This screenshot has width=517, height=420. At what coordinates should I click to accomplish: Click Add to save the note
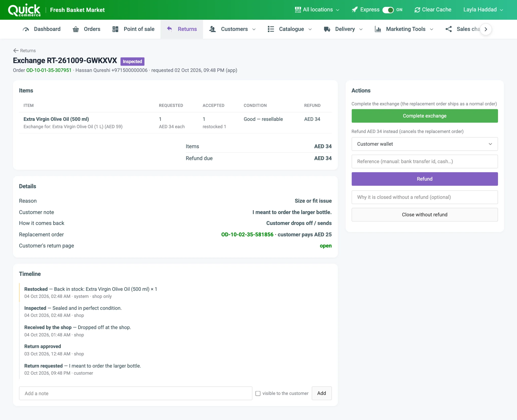click(x=322, y=393)
